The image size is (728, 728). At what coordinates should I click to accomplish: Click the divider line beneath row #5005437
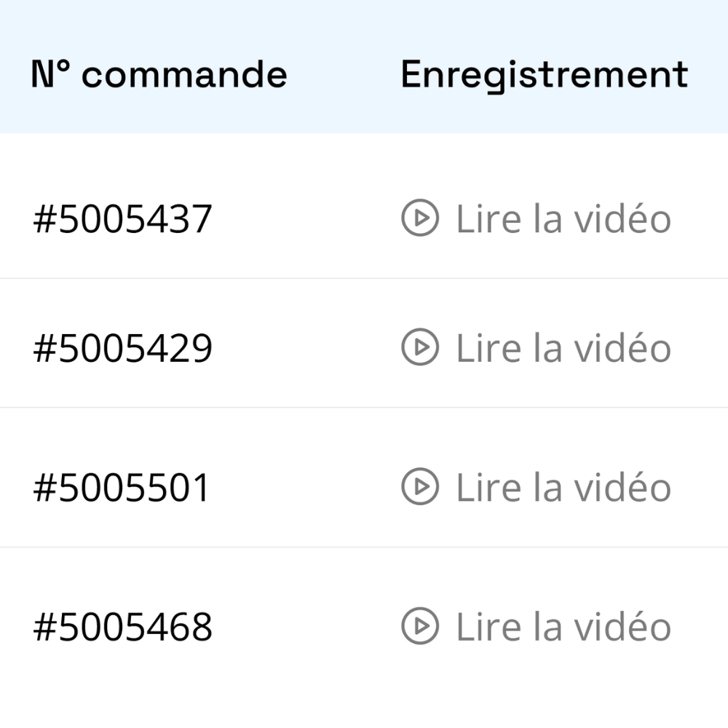click(x=364, y=278)
